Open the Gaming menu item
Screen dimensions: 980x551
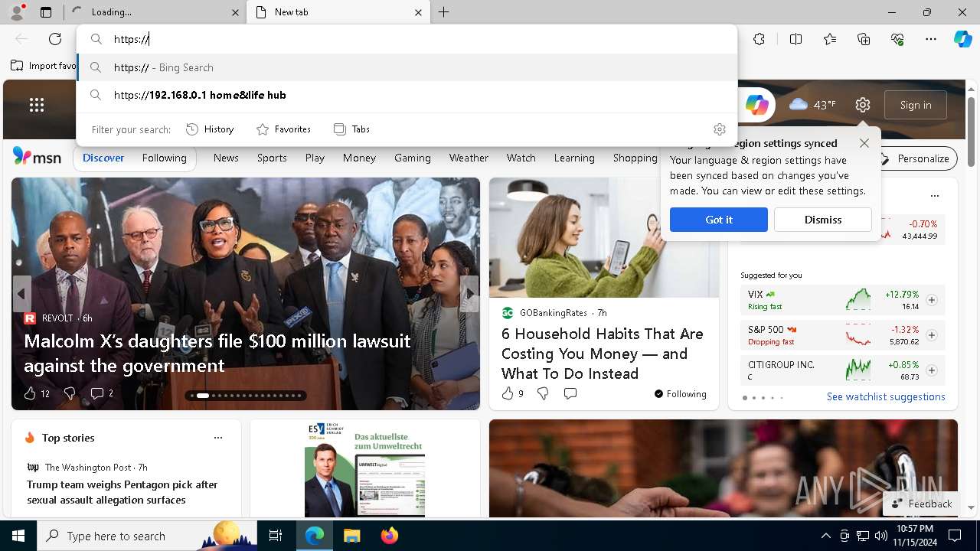(413, 158)
